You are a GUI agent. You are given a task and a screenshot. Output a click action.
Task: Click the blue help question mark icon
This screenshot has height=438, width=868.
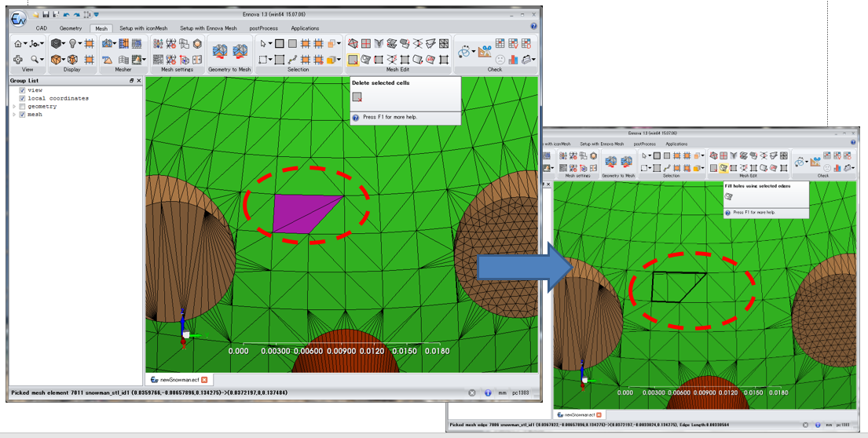pos(533,26)
